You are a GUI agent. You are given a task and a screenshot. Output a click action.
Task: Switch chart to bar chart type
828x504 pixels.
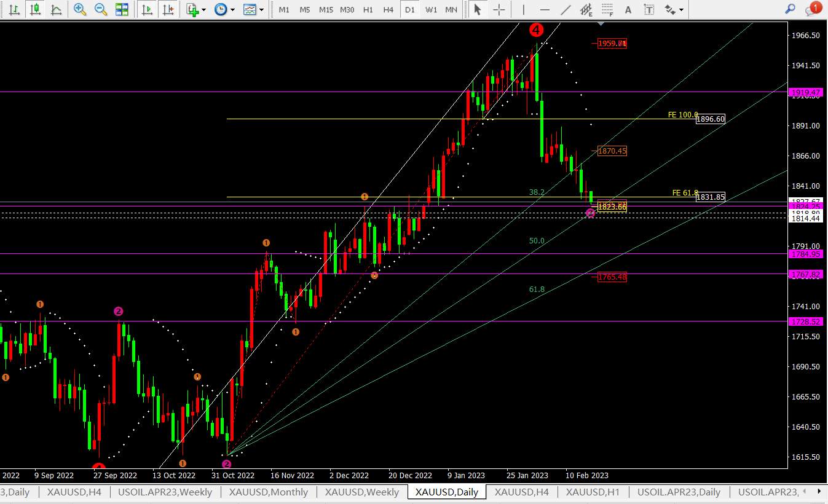coord(15,9)
